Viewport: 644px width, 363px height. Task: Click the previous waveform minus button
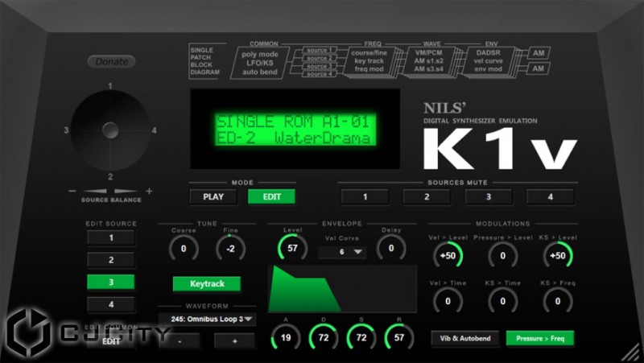(180, 340)
